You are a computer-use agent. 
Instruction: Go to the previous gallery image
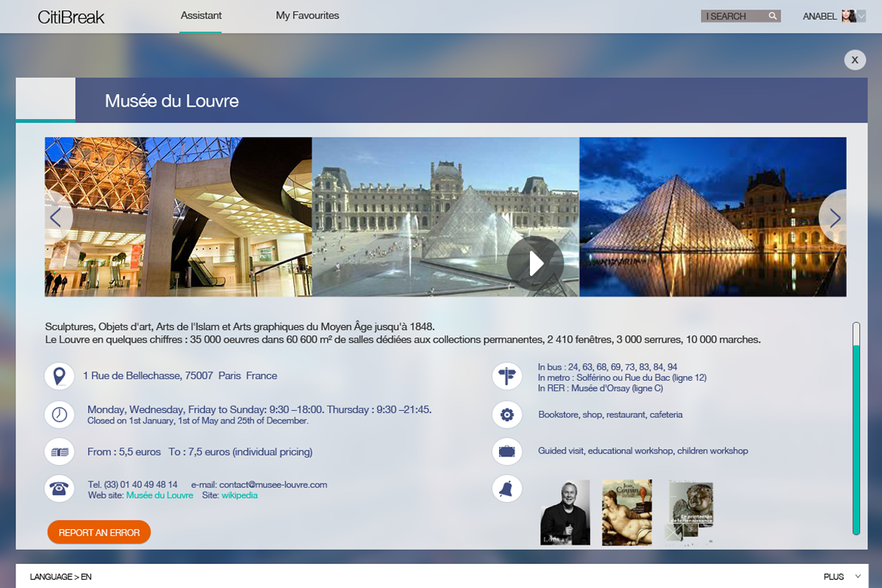tap(57, 217)
